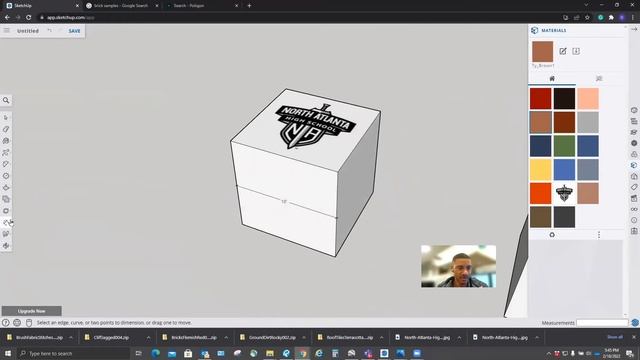Select the Push/Pull tool
Screen dimensions: 640x360
tap(6, 188)
